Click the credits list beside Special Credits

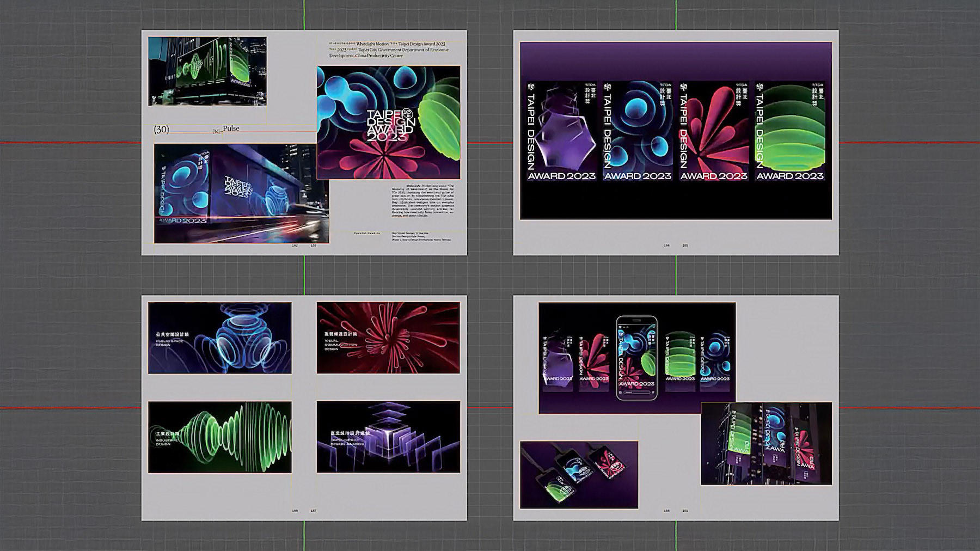pyautogui.click(x=421, y=236)
